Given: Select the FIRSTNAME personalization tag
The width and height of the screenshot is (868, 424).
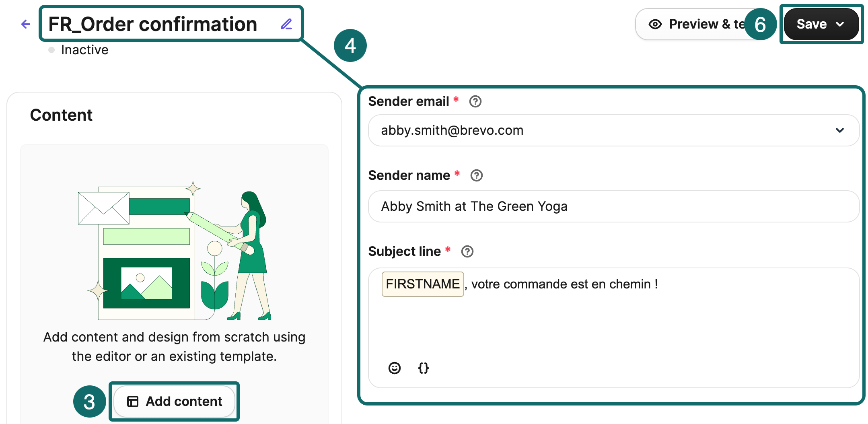Looking at the screenshot, I should point(423,284).
